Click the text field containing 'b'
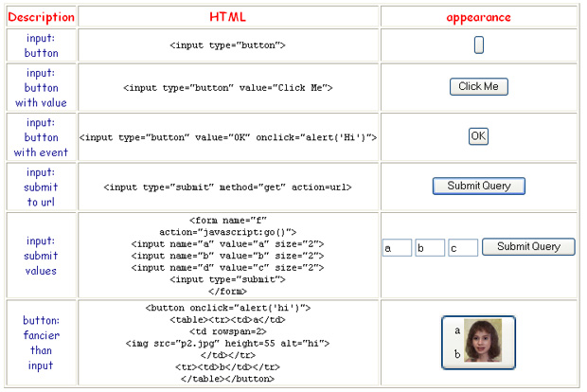Viewport: 587px width, 392px height. point(430,248)
